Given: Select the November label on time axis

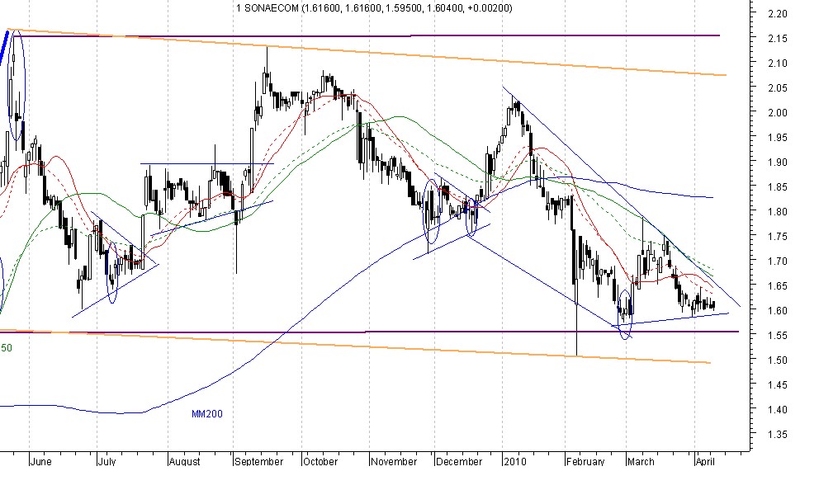Looking at the screenshot, I should pyautogui.click(x=394, y=462).
